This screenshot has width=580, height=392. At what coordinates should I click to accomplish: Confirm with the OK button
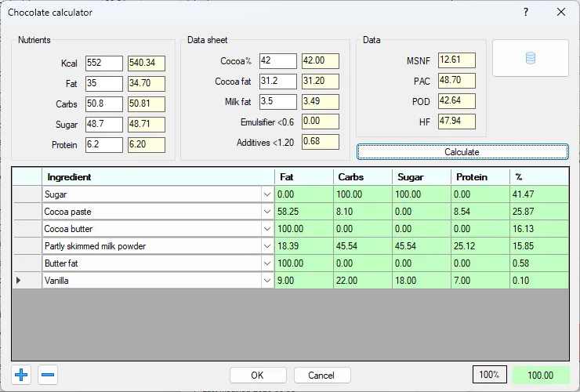pos(258,376)
